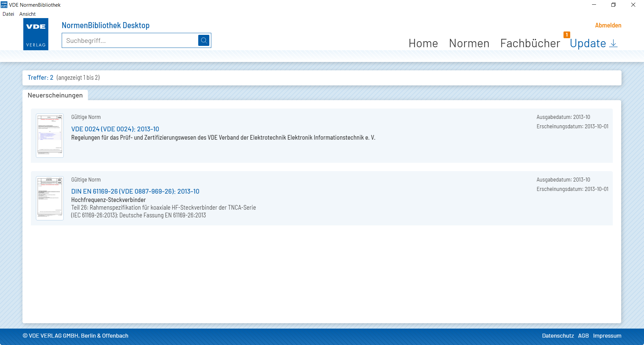Open the Normen section
Image resolution: width=644 pixels, height=345 pixels.
coord(469,43)
